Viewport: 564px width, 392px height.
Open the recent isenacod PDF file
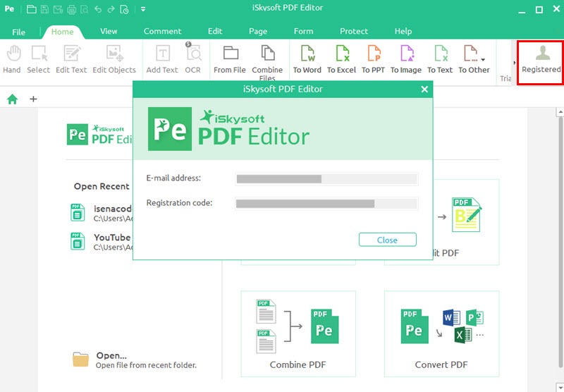pos(102,213)
